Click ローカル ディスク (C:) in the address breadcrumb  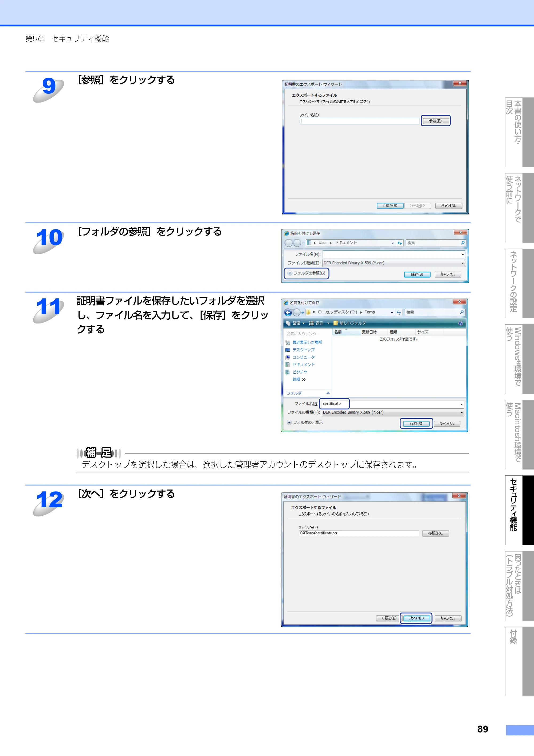coord(337,312)
